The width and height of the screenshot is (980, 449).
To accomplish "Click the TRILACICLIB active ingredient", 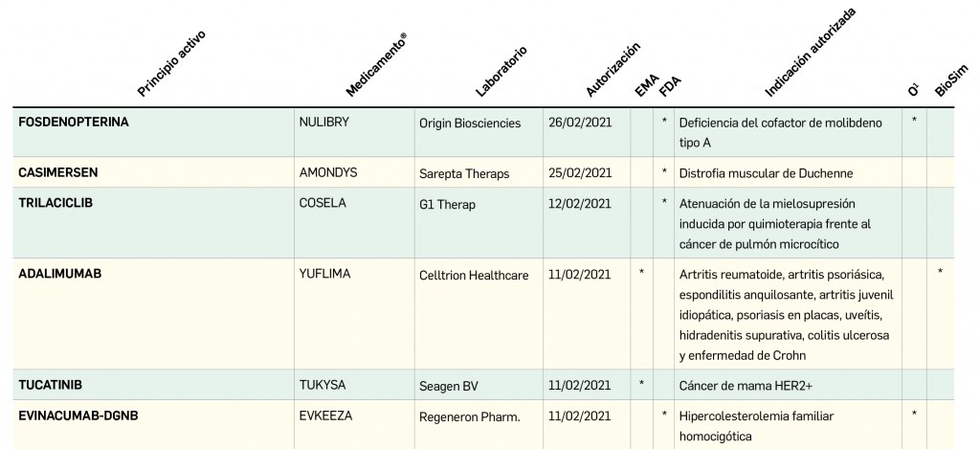I will tap(56, 204).
